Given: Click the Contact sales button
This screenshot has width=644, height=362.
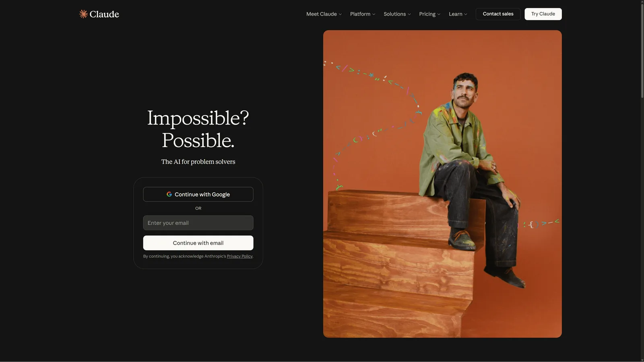Looking at the screenshot, I should click(498, 14).
